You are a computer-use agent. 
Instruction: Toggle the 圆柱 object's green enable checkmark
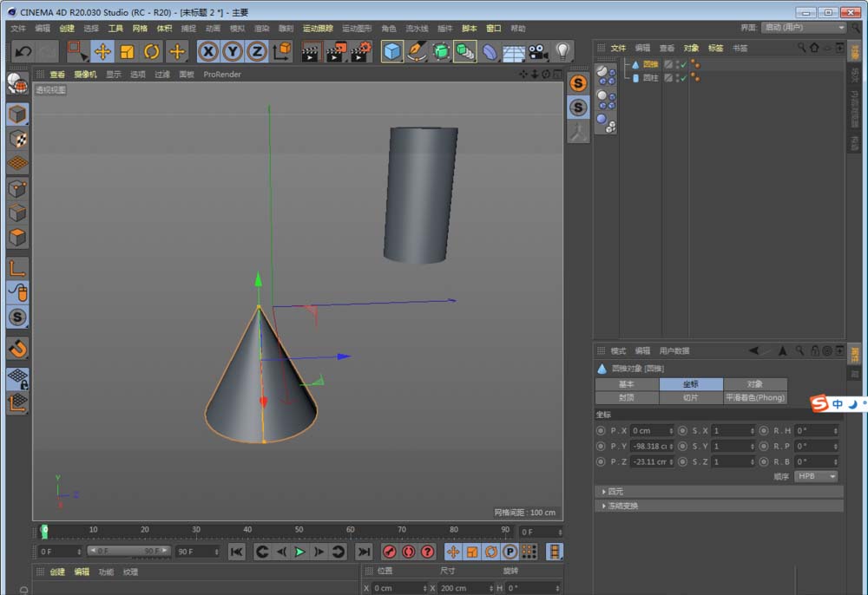[x=683, y=78]
